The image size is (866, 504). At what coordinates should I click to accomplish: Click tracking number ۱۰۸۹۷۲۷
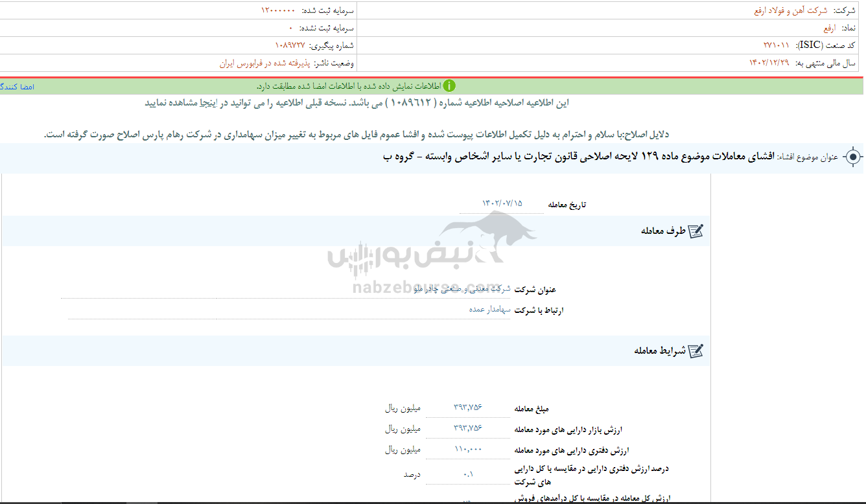click(290, 45)
